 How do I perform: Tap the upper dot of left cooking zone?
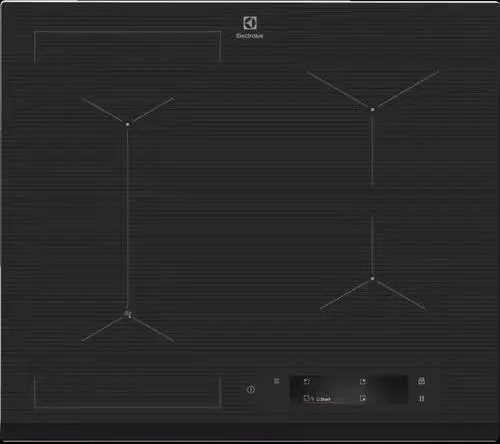click(127, 124)
